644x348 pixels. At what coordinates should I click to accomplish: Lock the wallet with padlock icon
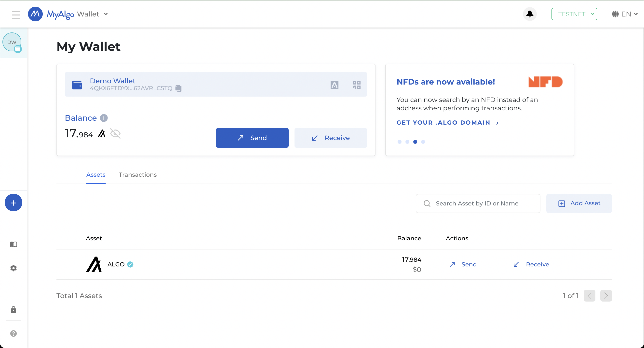tap(13, 310)
